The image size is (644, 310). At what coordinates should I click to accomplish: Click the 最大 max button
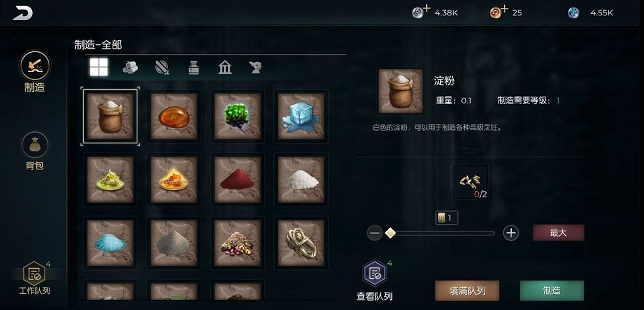558,233
